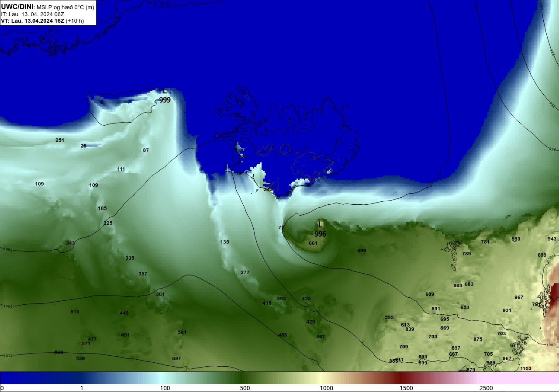Screen dimensions: 559x392
Task: Click the freezing level value 111
Action: pos(121,169)
